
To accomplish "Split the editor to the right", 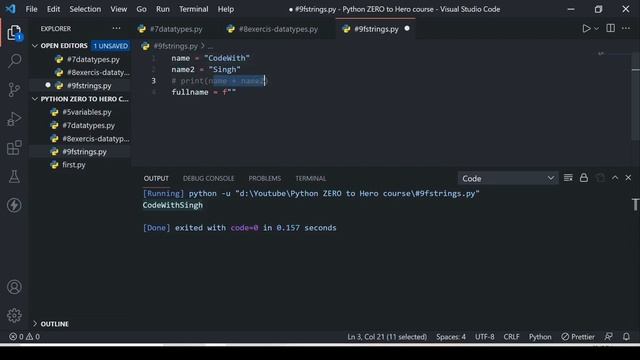I will 611,28.
